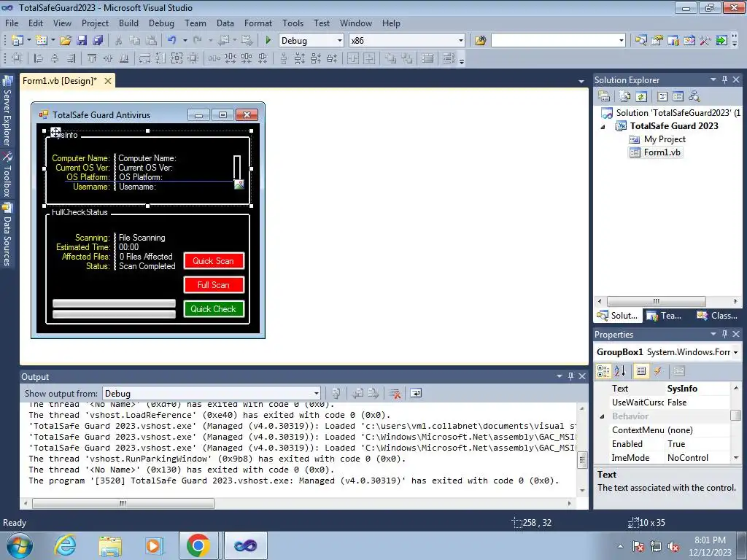Start debugging with the green play icon
The image size is (747, 560).
pyautogui.click(x=268, y=41)
